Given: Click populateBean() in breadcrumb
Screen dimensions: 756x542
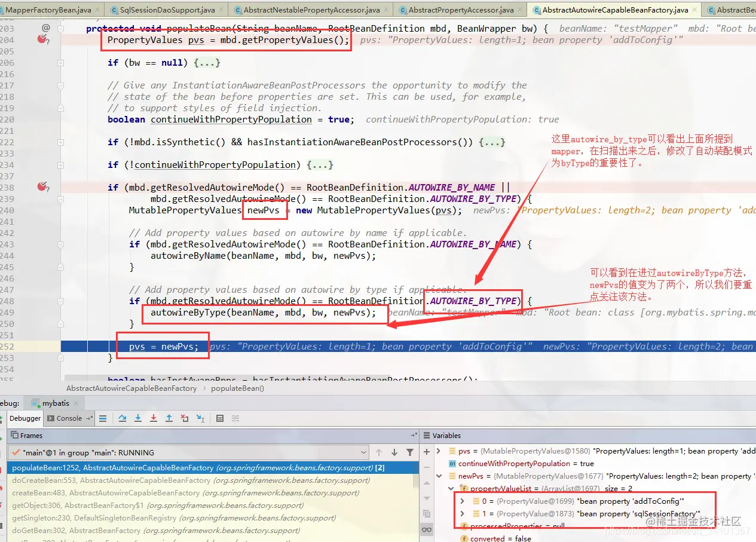Looking at the screenshot, I should click(237, 388).
